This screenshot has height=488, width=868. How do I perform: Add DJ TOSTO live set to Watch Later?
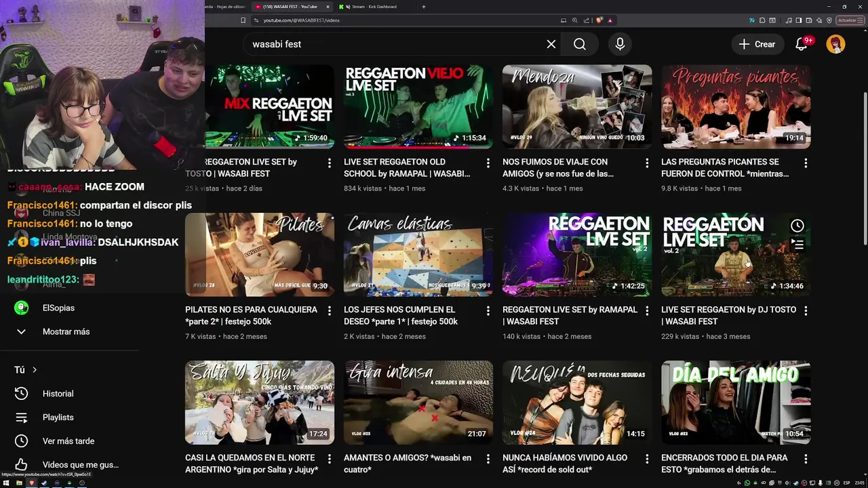point(797,226)
